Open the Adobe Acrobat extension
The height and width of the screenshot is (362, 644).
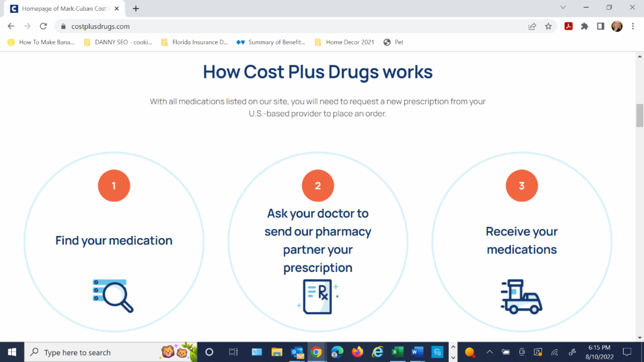(568, 26)
